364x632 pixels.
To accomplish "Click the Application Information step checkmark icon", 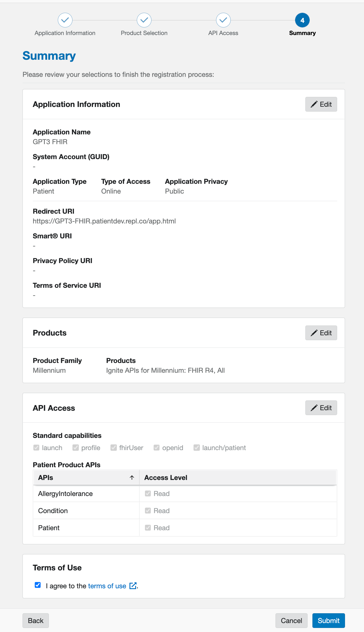I will point(65,20).
